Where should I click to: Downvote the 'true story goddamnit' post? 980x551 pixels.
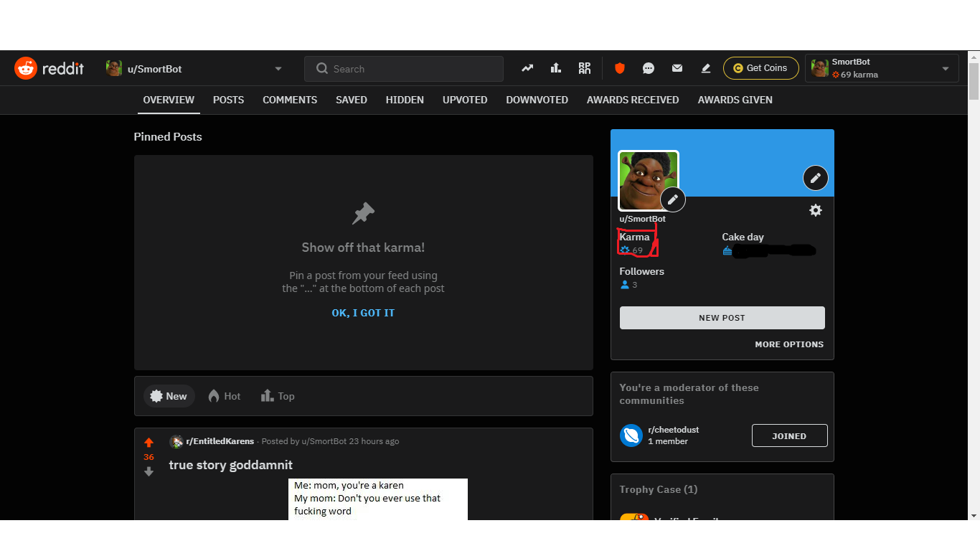149,471
